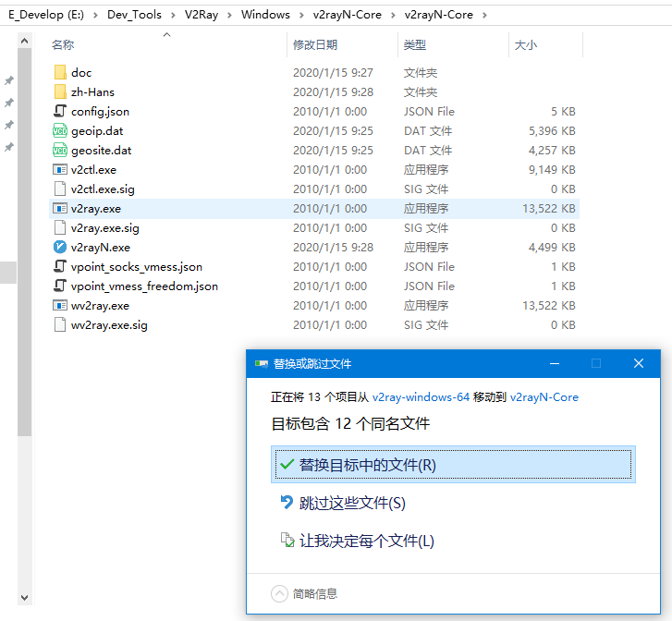Select vpoint_vmess_freedom.json file name
This screenshot has height=621, width=672.
(144, 286)
